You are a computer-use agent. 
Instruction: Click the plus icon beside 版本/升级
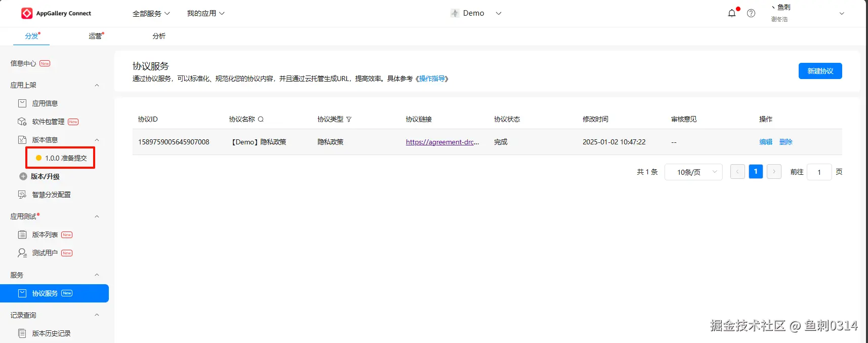pyautogui.click(x=23, y=176)
